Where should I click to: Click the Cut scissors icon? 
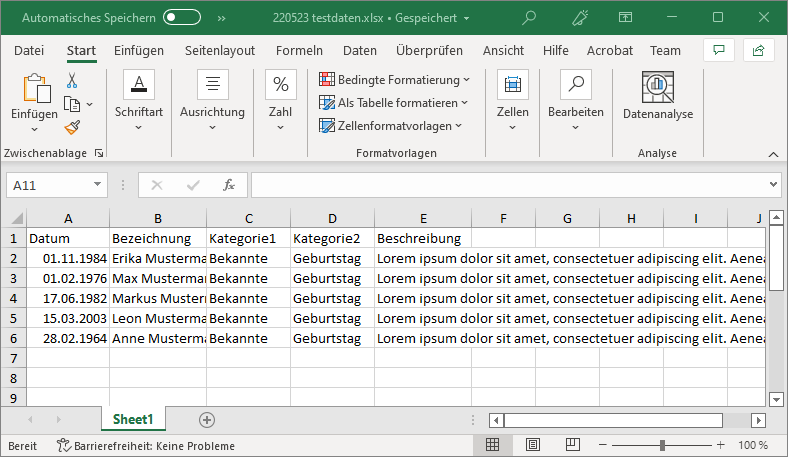coord(72,81)
